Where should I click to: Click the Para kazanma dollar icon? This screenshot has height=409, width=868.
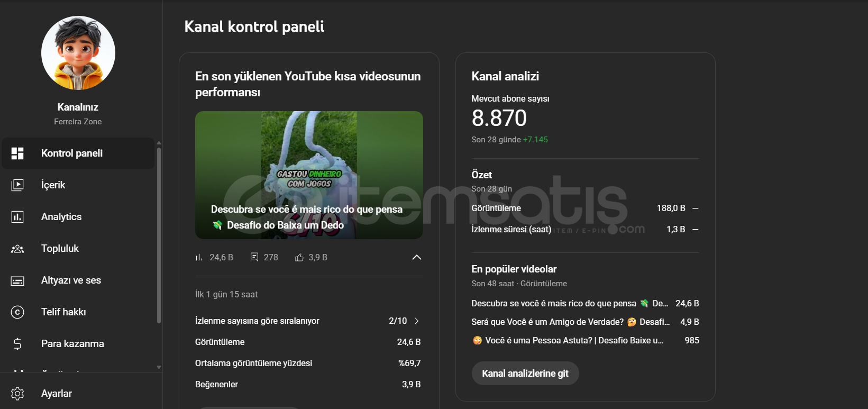click(17, 344)
